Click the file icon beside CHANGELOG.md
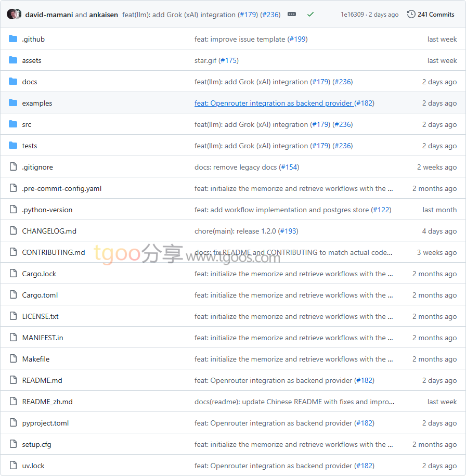 pos(13,231)
